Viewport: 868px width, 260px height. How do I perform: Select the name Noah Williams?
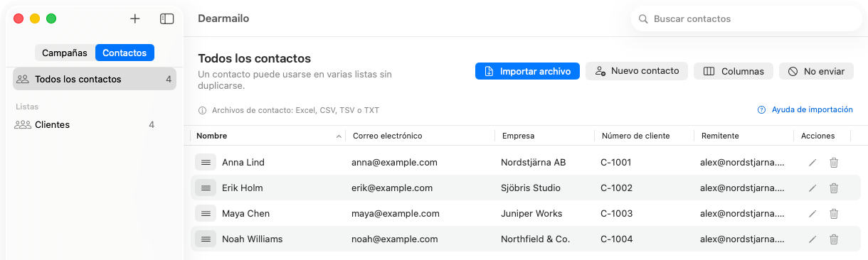pos(253,239)
